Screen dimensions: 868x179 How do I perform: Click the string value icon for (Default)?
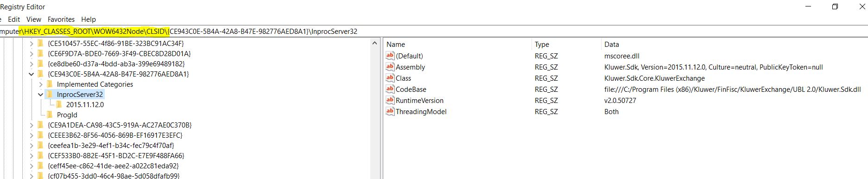click(x=390, y=56)
